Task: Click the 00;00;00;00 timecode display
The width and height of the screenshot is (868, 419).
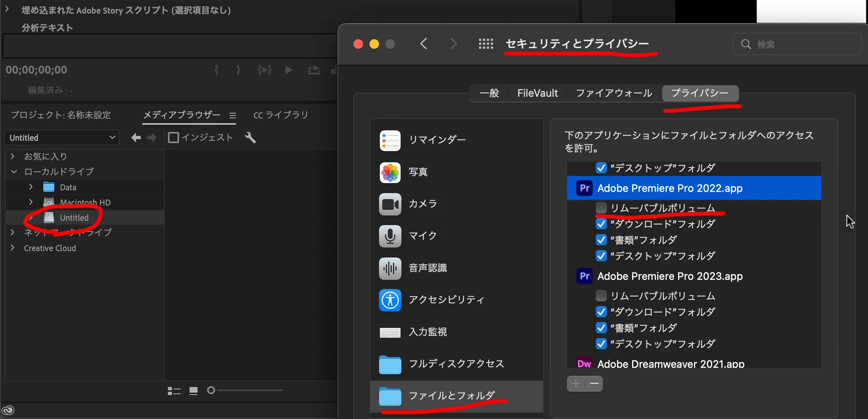Action: click(36, 70)
